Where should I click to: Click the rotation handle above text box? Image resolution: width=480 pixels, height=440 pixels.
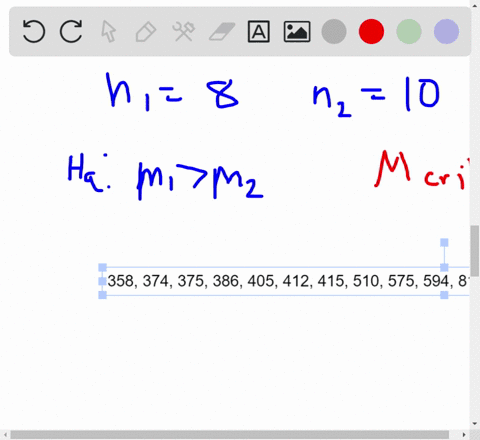point(444,242)
